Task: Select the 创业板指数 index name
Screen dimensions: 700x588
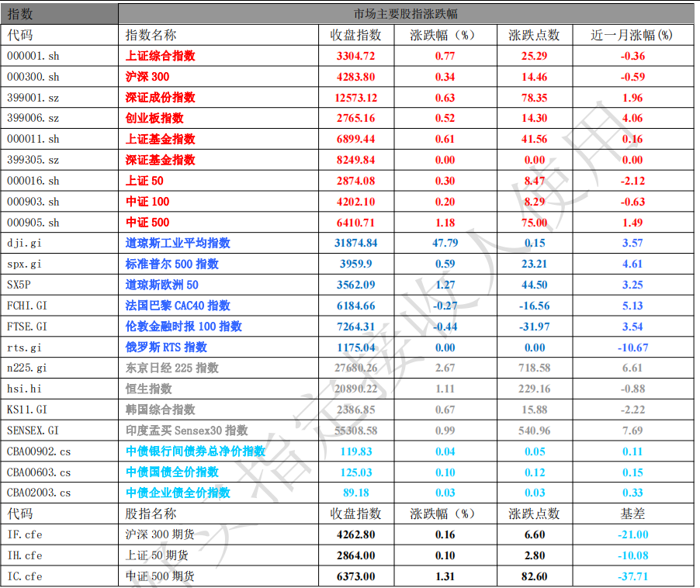Action: coord(154,118)
